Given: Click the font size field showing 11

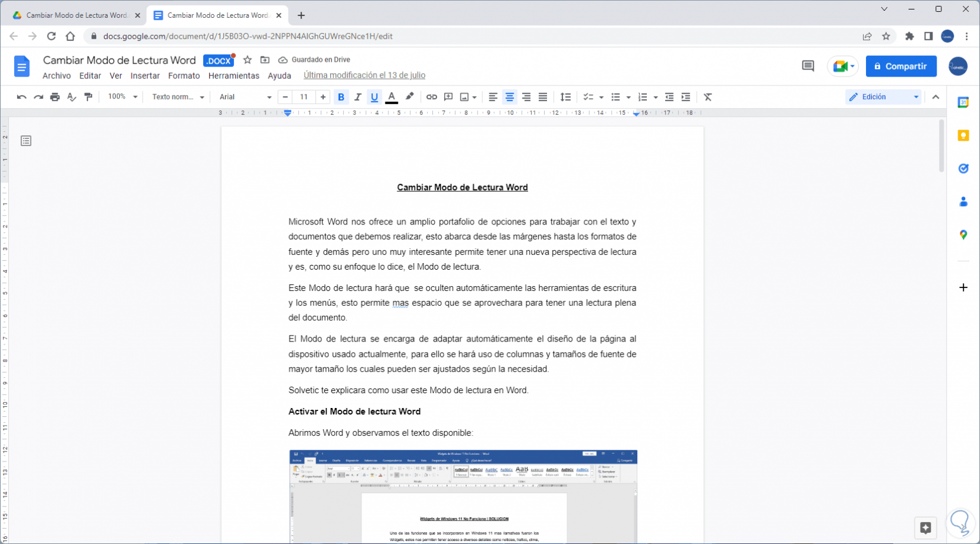Looking at the screenshot, I should [304, 97].
